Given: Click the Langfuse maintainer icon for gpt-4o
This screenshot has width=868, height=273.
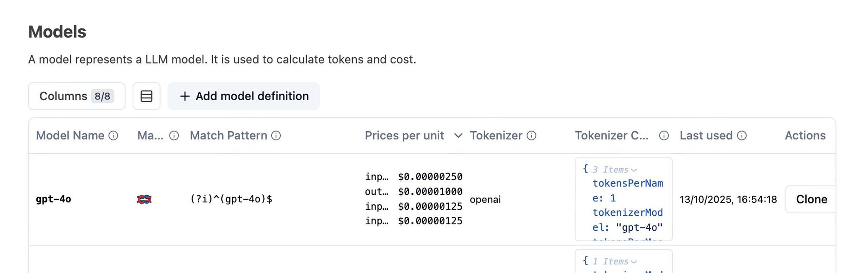Looking at the screenshot, I should pos(144,199).
